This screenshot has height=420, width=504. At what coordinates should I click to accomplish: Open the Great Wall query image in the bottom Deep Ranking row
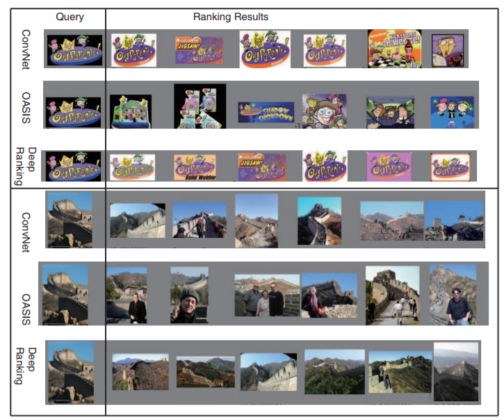[71, 372]
